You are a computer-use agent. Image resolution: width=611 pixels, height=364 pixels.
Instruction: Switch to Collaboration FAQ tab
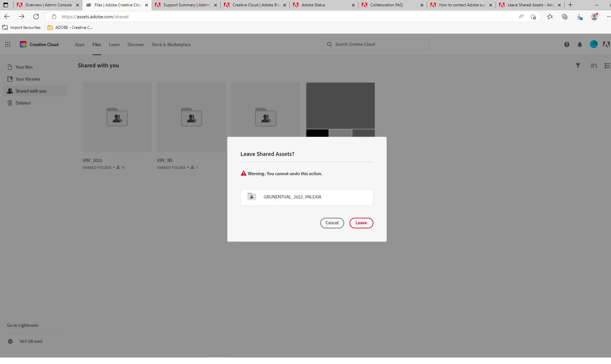393,5
